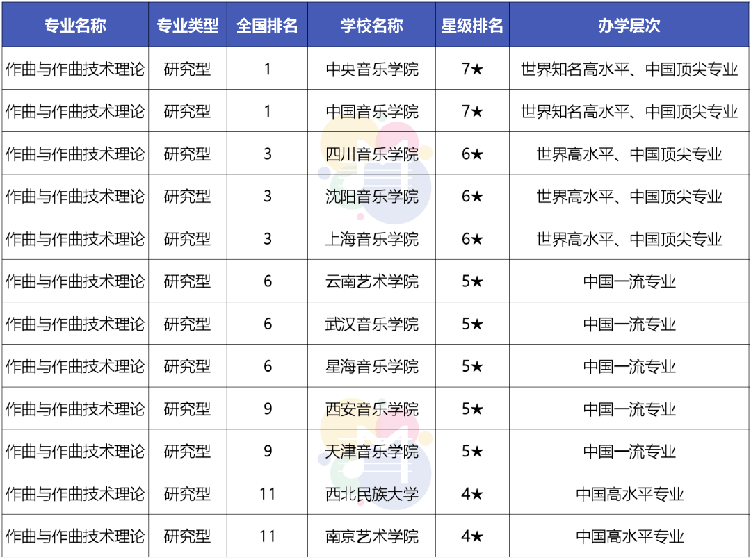Click the 5★ rating for 武汉音乐学院
Image resolution: width=751 pixels, height=560 pixels.
tap(472, 324)
